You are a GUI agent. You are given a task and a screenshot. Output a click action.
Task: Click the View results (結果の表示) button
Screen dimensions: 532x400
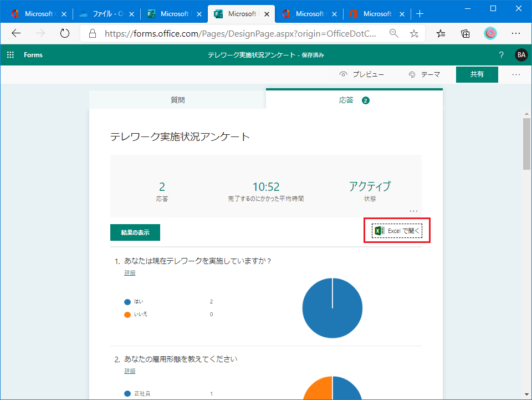(135, 232)
